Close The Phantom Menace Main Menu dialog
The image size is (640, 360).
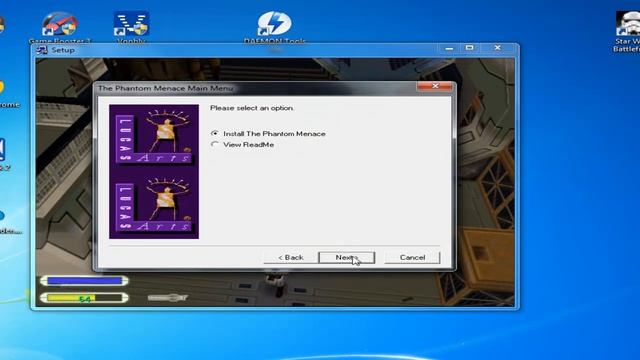[435, 86]
